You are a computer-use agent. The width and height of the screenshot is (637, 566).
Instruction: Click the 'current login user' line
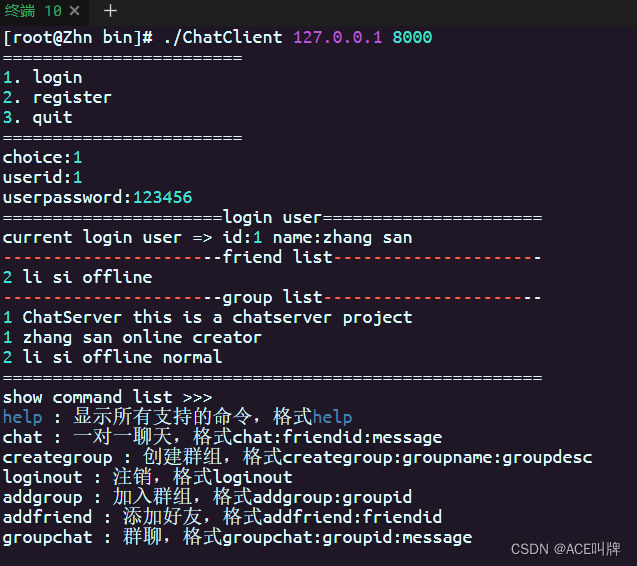click(207, 237)
